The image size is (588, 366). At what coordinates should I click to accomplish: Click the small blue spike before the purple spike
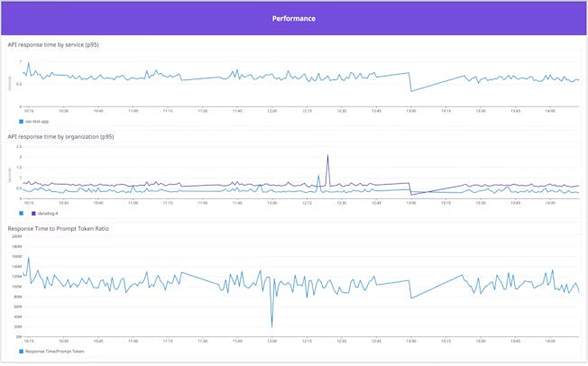point(318,177)
